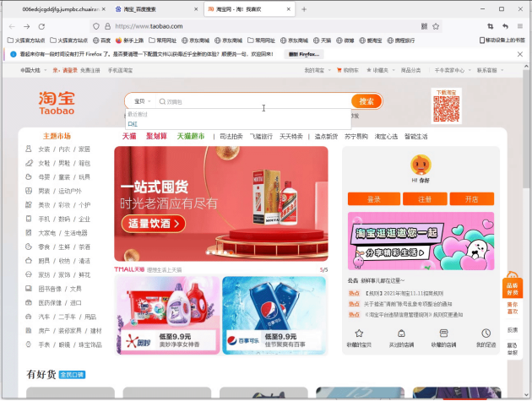532x401 pixels.
Task: Open the 飞猪旅行 navigation link
Action: click(x=261, y=137)
